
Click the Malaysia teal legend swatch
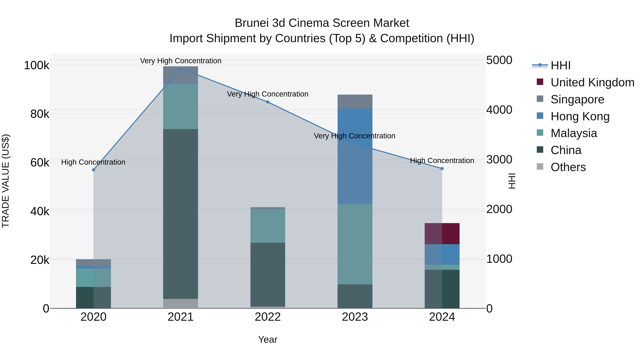point(540,132)
